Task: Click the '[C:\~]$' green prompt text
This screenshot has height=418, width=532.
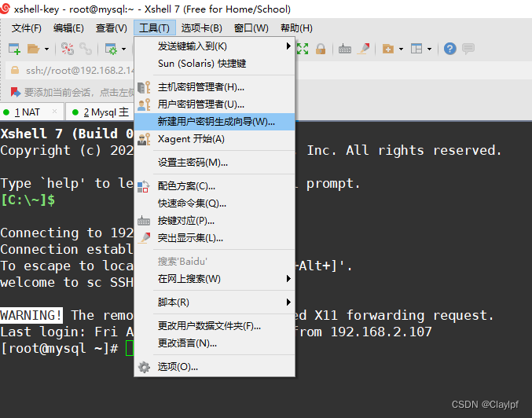Action: coord(28,200)
